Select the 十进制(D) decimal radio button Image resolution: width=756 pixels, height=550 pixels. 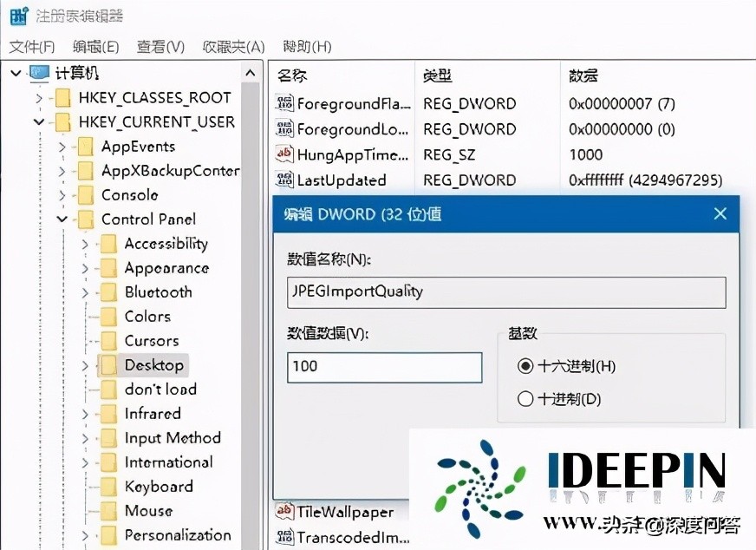tap(525, 399)
